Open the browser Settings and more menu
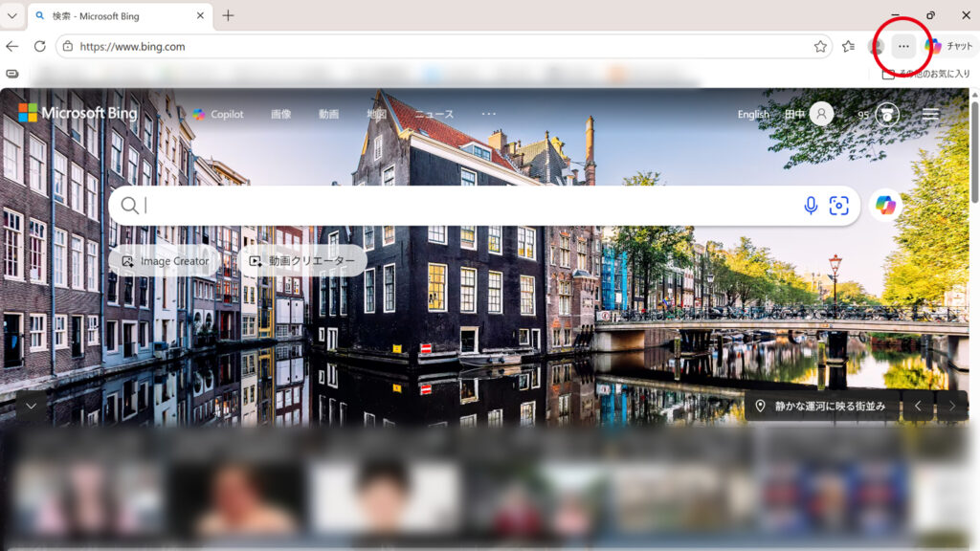Image resolution: width=980 pixels, height=551 pixels. [x=903, y=46]
